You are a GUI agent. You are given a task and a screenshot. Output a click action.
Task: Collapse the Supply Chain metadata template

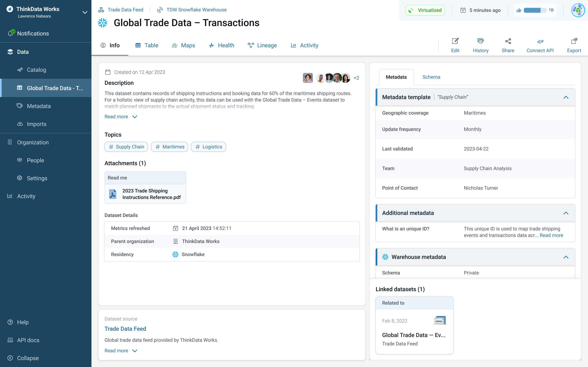tap(566, 97)
